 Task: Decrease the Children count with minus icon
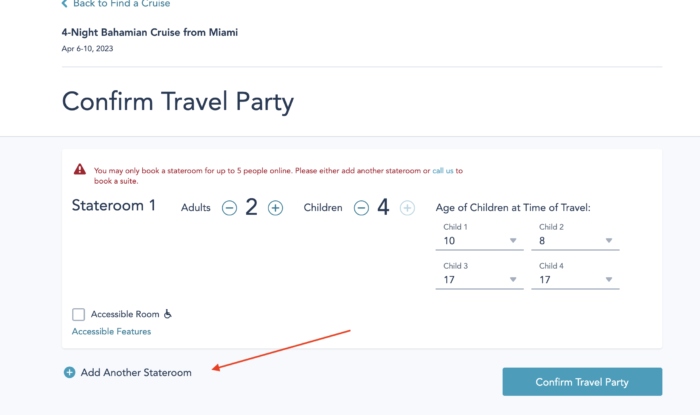(x=361, y=208)
